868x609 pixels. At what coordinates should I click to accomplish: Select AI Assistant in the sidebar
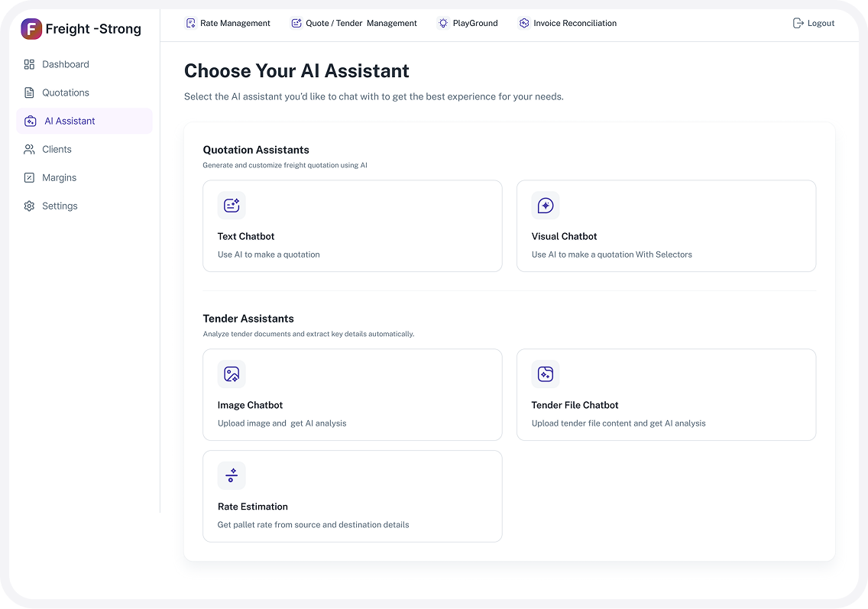click(x=70, y=121)
